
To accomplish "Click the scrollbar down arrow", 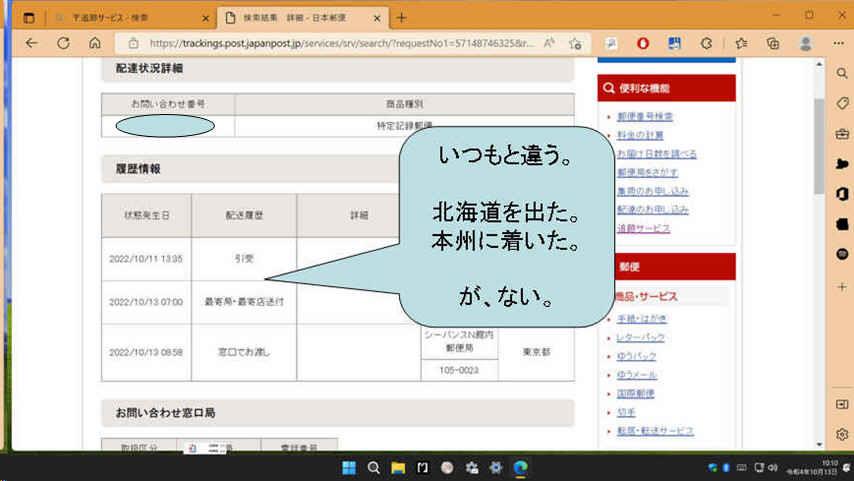I will tap(819, 445).
